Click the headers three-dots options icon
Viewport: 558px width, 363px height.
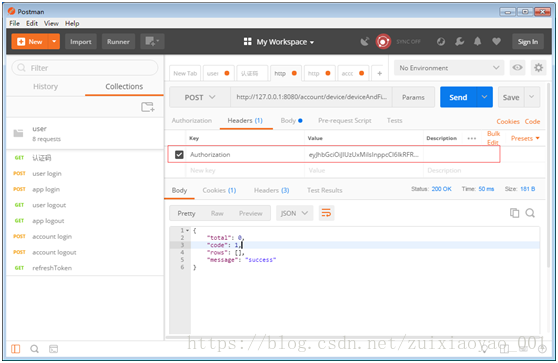pyautogui.click(x=472, y=138)
